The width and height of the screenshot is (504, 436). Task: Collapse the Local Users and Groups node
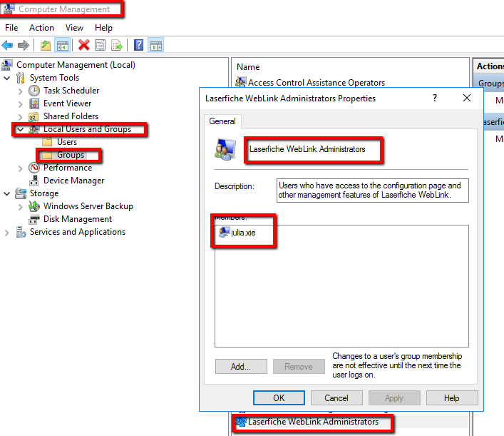(x=20, y=129)
